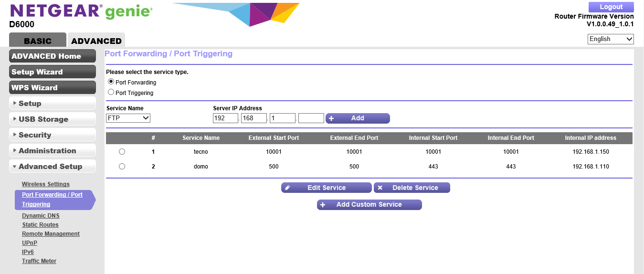Viewport: 644px width, 274px height.
Task: Click the firmware version V1.0.0.49_1.0.1 text
Action: coord(610,24)
